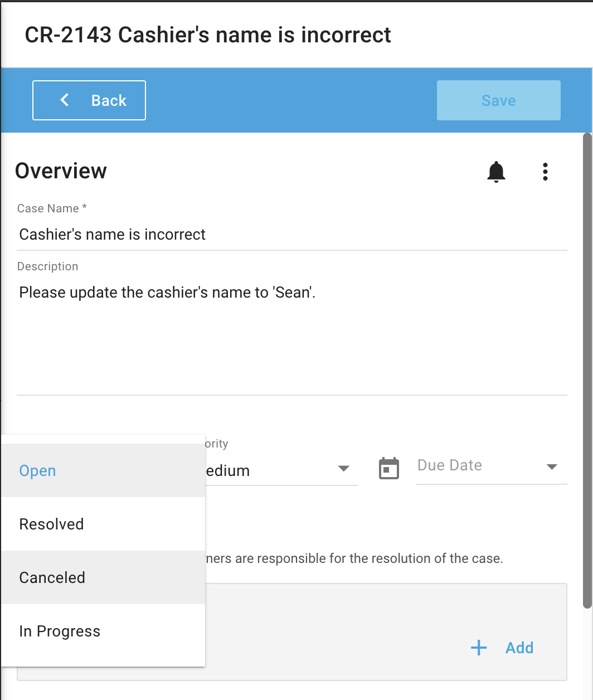The height and width of the screenshot is (700, 593).
Task: Click the Back button
Action: 89,100
